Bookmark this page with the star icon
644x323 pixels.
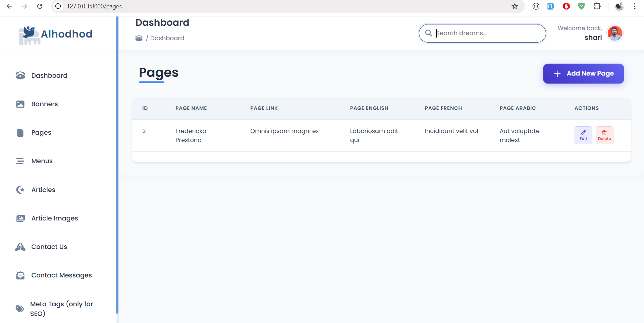pos(515,6)
